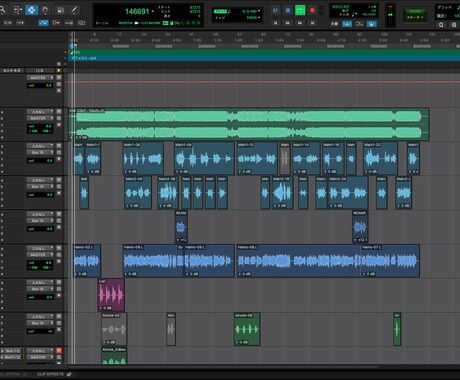The image size is (460, 380).
Task: Click the popout icon beside CLIP EFFECTS
Action: [x=69, y=374]
